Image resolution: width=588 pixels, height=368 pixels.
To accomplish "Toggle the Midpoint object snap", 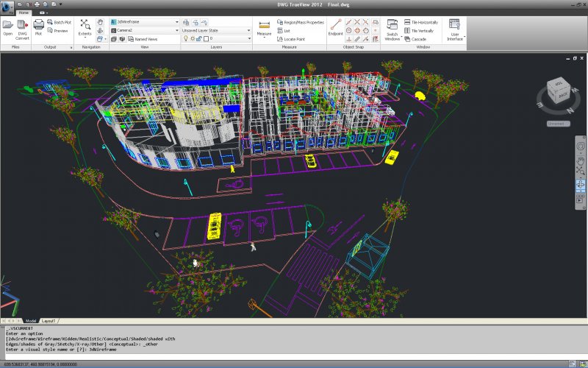I will (x=348, y=22).
